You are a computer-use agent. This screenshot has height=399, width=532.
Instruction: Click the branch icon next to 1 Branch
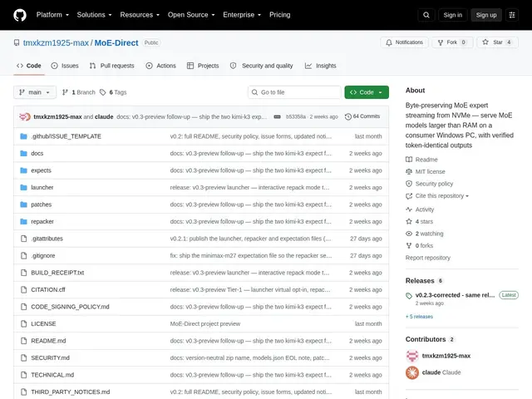[65, 92]
